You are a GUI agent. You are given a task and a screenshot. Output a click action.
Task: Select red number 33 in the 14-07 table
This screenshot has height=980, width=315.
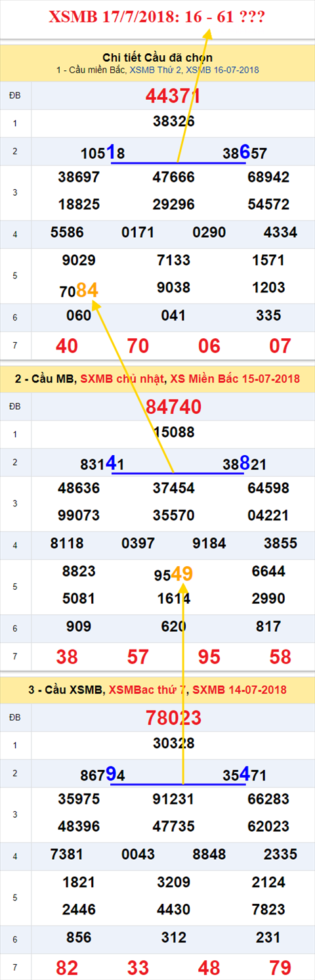click(138, 967)
